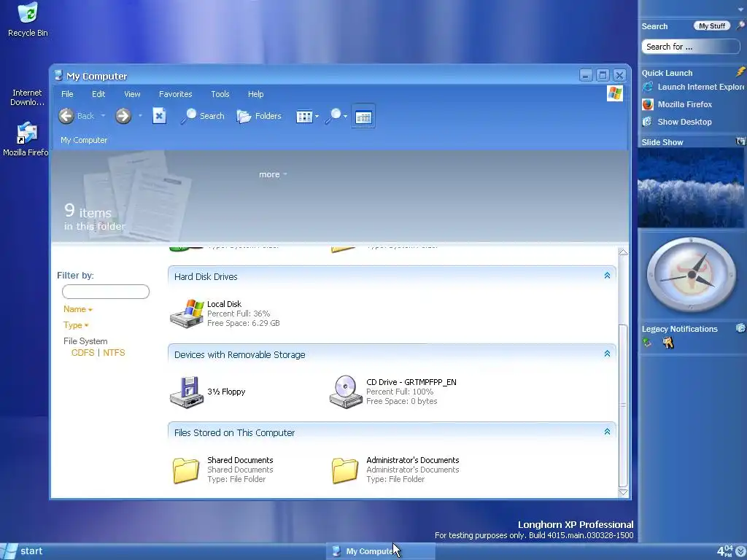The image size is (747, 560).
Task: Click the green Legacy Notifications tray icon
Action: pyautogui.click(x=647, y=343)
